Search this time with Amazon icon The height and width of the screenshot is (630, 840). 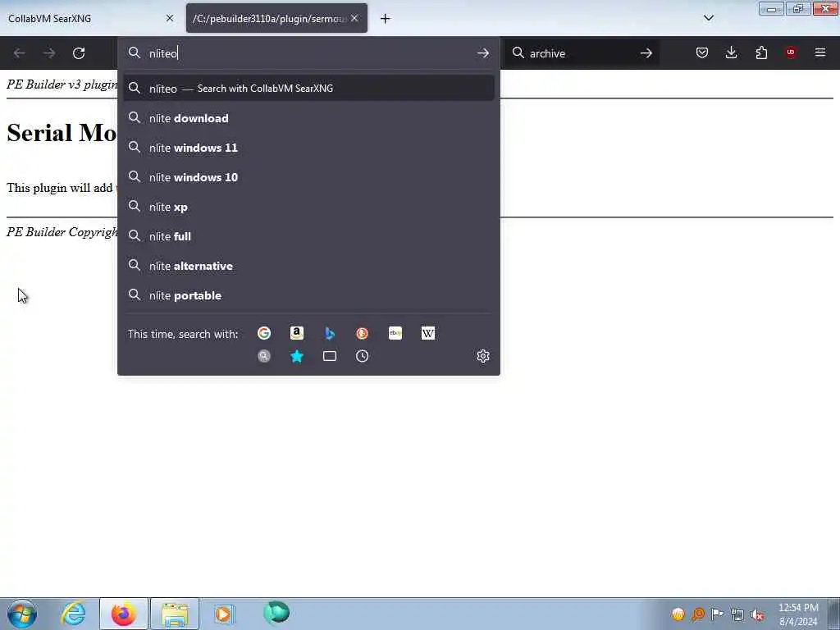297,333
